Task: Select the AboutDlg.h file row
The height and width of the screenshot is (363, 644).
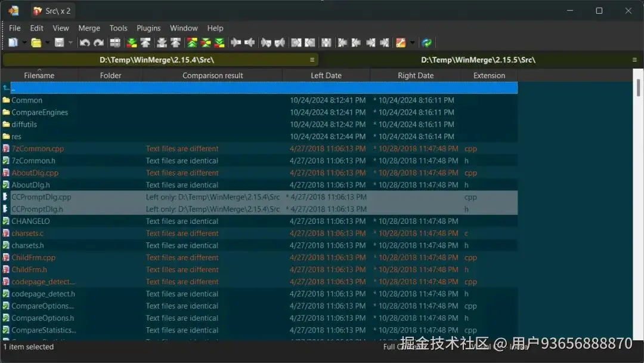Action: click(259, 184)
